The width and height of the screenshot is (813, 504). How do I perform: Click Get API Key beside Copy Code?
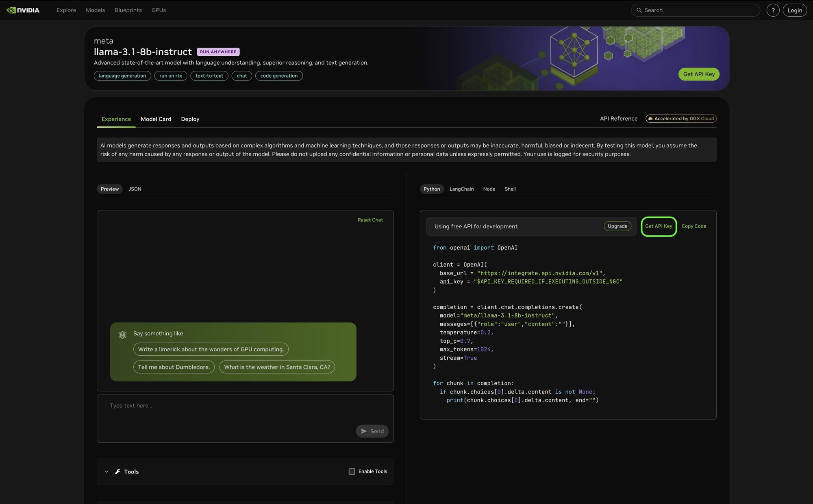click(x=659, y=226)
